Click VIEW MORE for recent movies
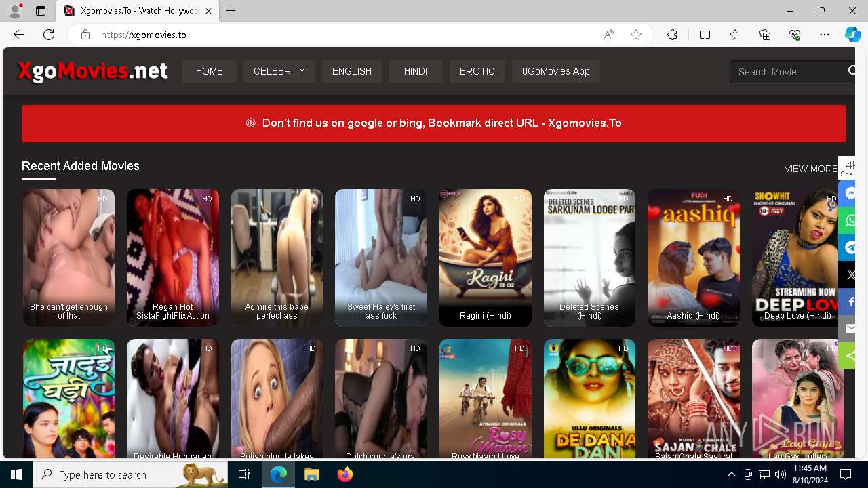The height and width of the screenshot is (488, 868). click(x=811, y=169)
